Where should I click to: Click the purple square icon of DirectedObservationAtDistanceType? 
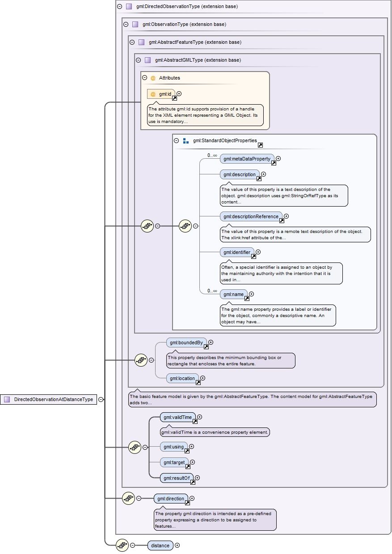(7, 399)
